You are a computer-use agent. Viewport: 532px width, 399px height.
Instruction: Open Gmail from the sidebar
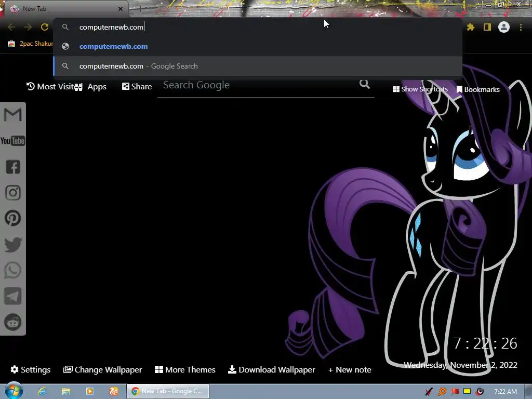(x=12, y=115)
